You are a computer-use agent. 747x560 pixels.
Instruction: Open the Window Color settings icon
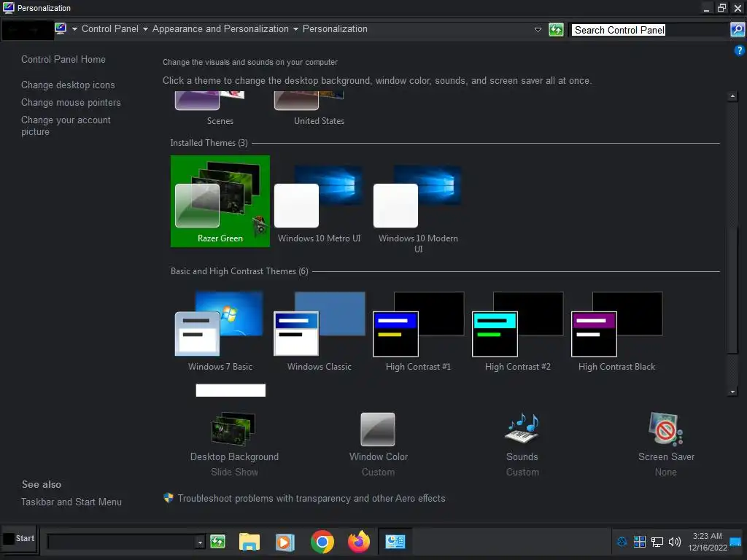coord(378,429)
